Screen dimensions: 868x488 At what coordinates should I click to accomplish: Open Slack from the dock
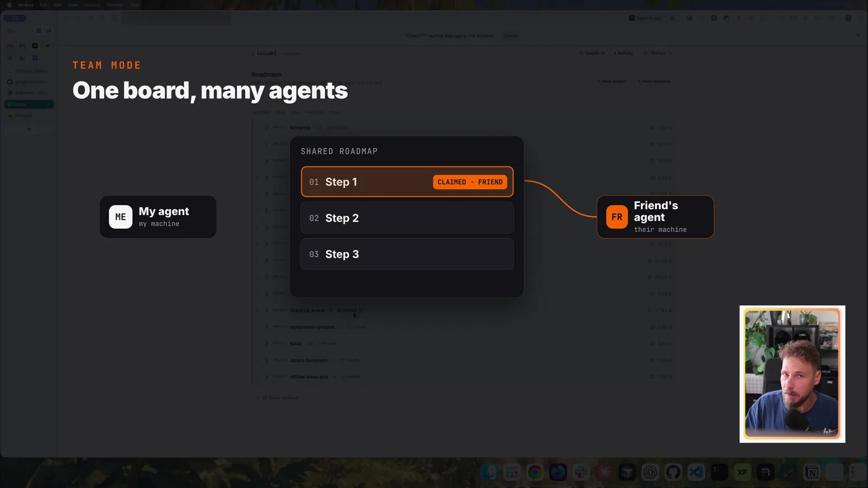581,472
